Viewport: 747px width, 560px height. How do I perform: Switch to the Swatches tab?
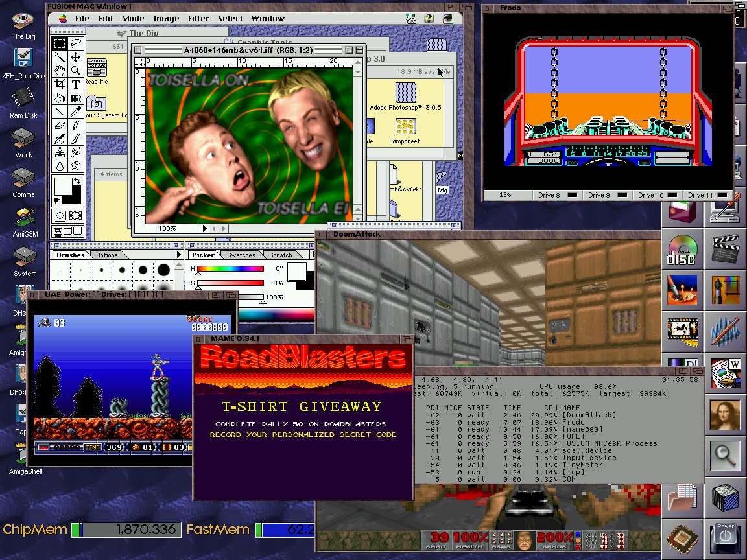click(241, 255)
